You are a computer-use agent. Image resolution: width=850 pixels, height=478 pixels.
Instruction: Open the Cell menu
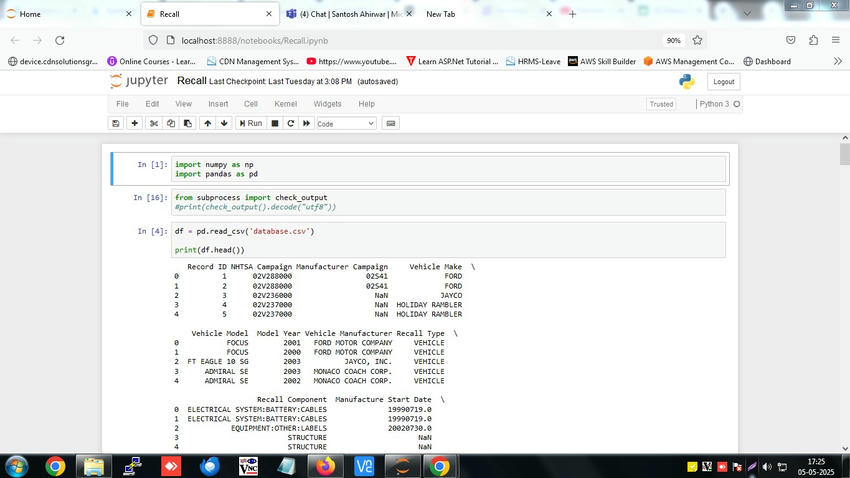[x=250, y=104]
